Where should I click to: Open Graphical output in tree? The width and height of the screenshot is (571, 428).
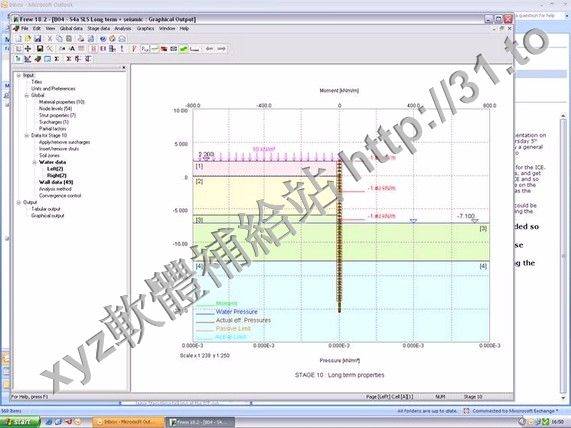47,216
